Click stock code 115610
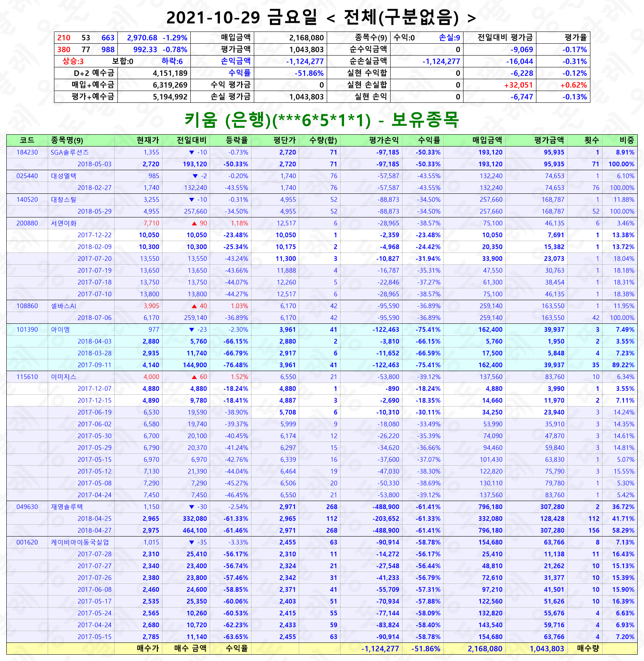The width and height of the screenshot is (644, 661). pos(27,377)
